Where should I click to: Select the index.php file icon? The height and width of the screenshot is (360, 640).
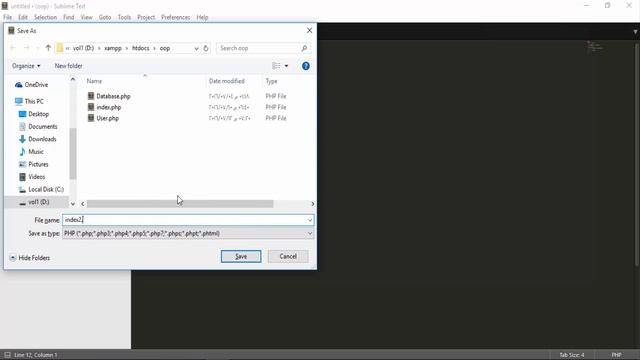tap(91, 107)
